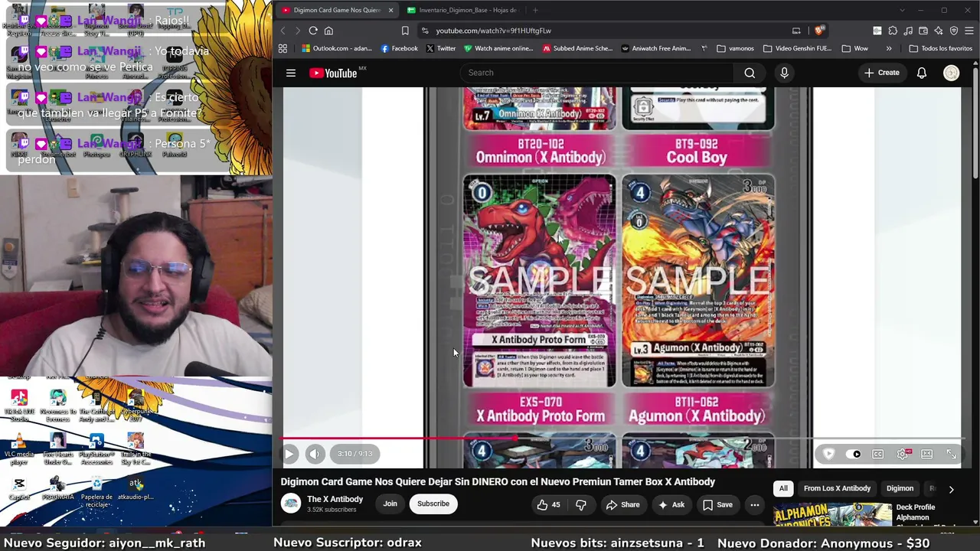Switch to theater mode in player
980x551 pixels.
(927, 454)
